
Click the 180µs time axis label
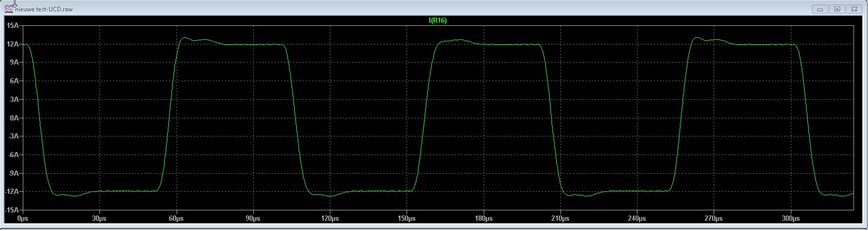(483, 219)
